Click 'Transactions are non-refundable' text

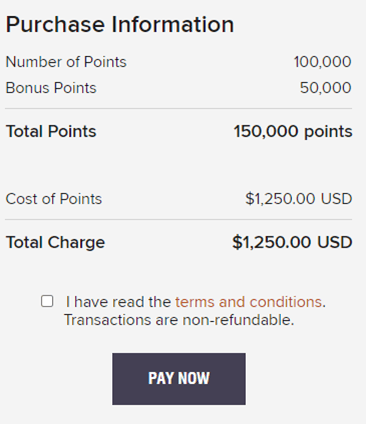click(x=179, y=320)
